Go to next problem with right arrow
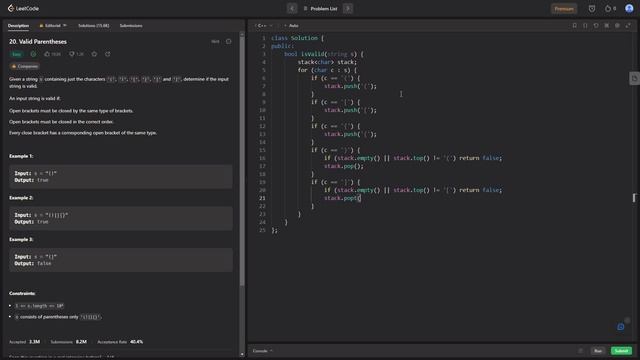 coord(348,8)
